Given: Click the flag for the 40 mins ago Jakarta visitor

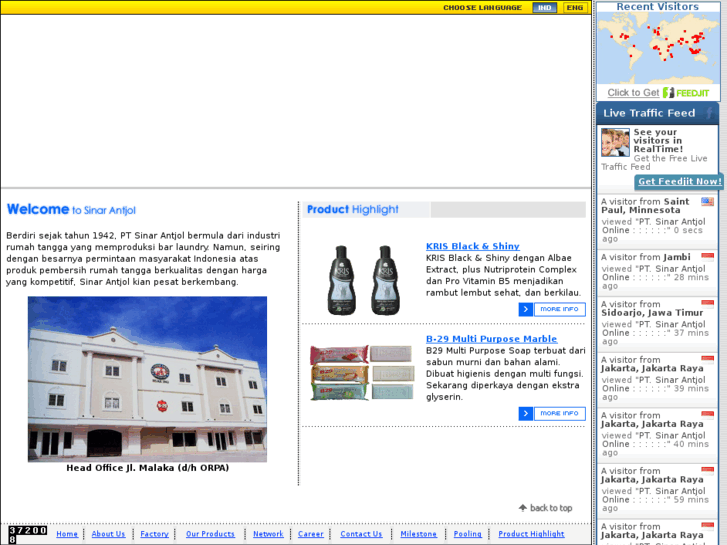Looking at the screenshot, I should tap(708, 415).
